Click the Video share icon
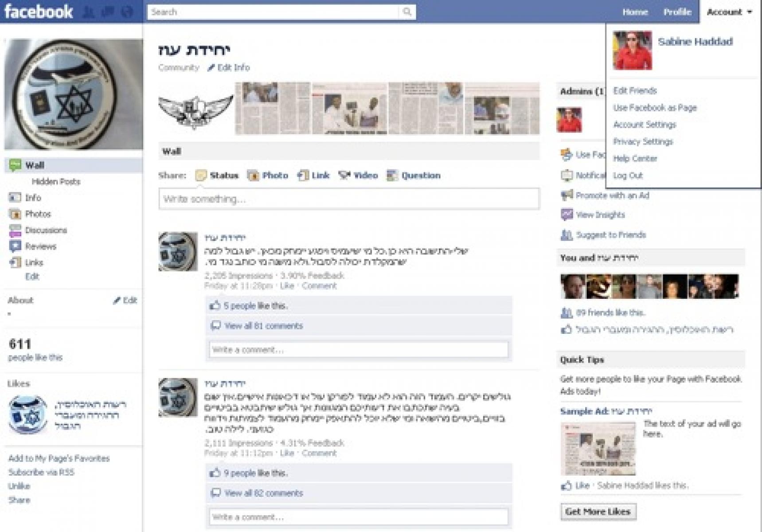 344,176
